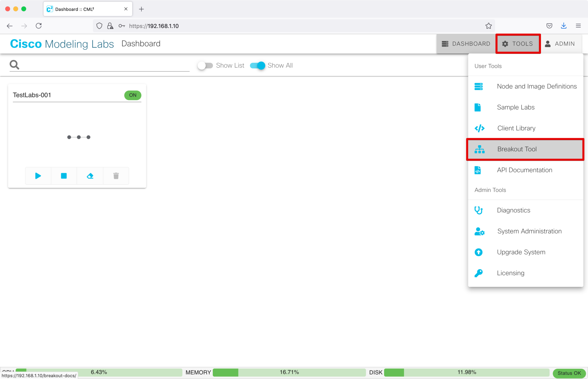Expand the ADMIN user menu
The height and width of the screenshot is (379, 588).
(x=560, y=44)
